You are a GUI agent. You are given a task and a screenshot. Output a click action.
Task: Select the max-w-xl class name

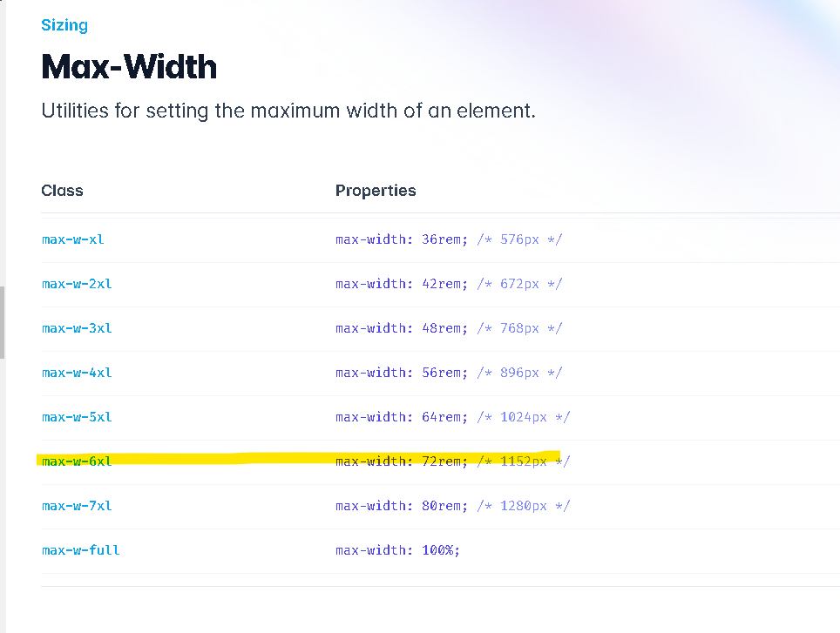click(x=73, y=239)
